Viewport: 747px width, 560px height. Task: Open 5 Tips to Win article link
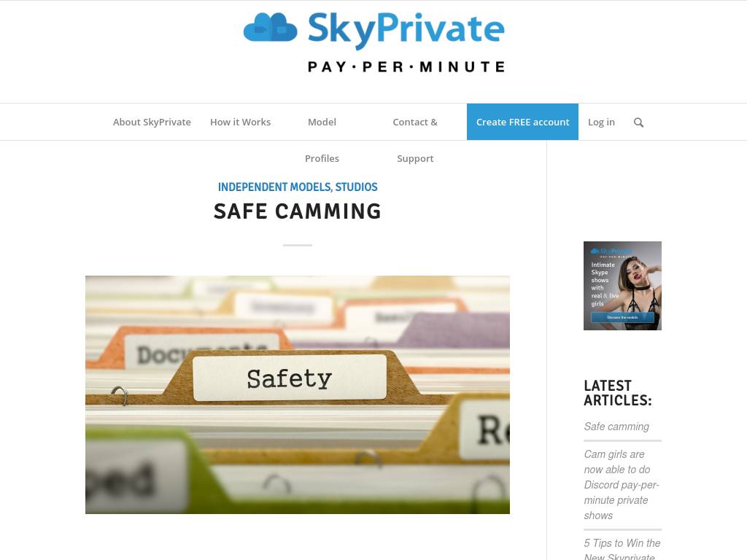point(622,548)
